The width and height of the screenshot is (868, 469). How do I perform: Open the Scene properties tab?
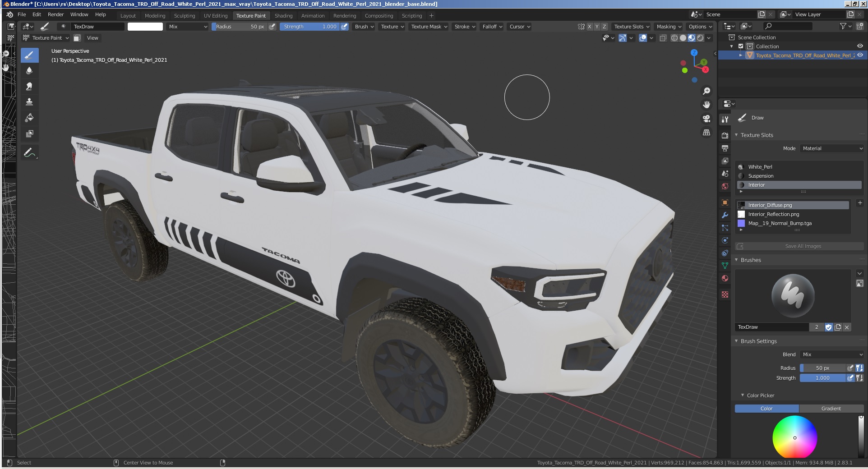point(725,174)
